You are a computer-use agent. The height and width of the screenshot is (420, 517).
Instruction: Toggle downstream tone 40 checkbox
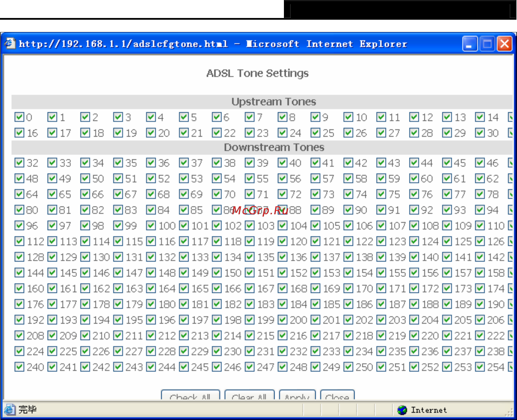(282, 163)
